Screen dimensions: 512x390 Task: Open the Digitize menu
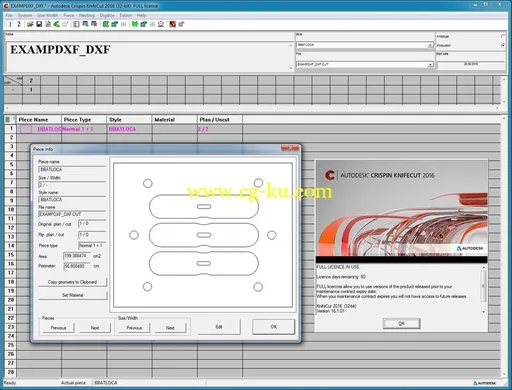click(x=107, y=15)
